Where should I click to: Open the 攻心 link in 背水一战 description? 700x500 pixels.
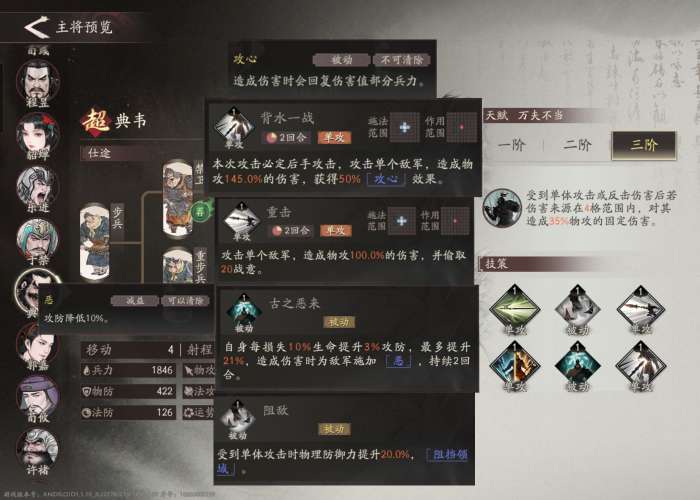[x=386, y=179]
